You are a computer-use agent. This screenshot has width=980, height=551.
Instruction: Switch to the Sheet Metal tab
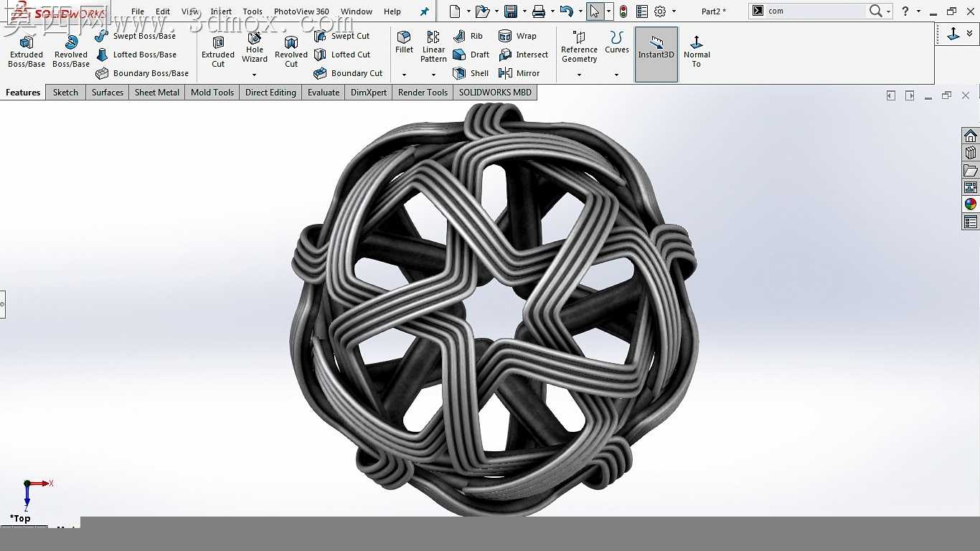157,93
